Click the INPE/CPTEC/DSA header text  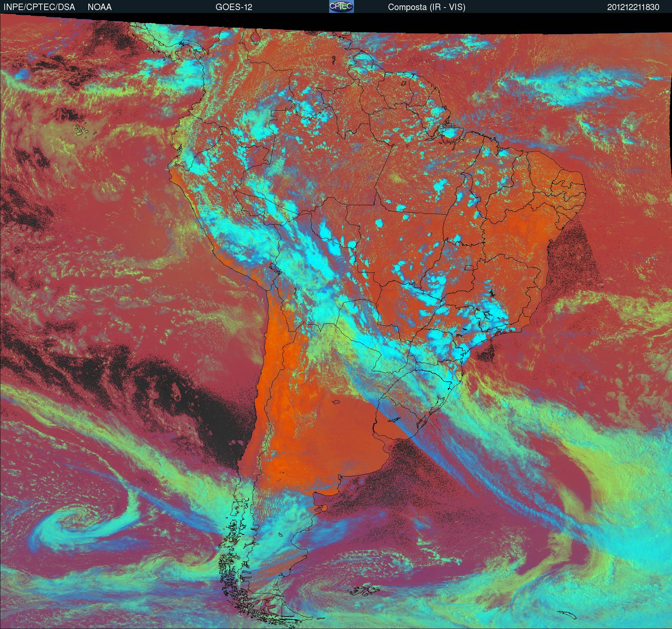(39, 7)
